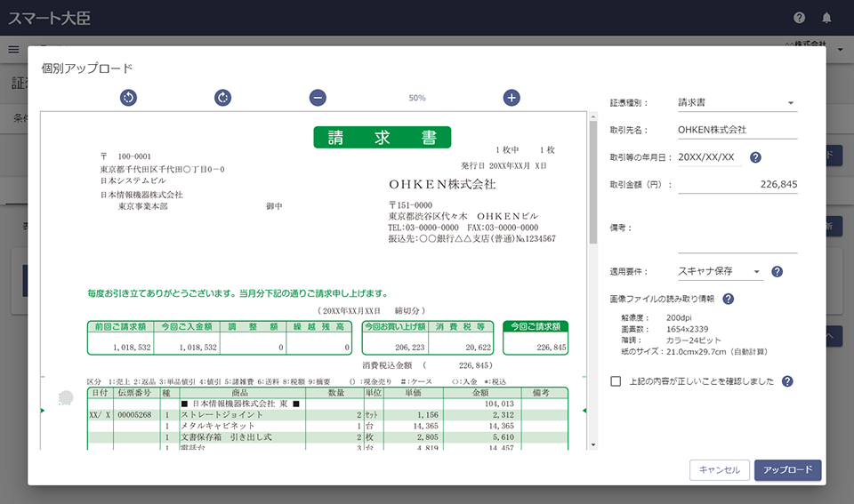
Task: Click the アップロード button
Action: [x=787, y=469]
